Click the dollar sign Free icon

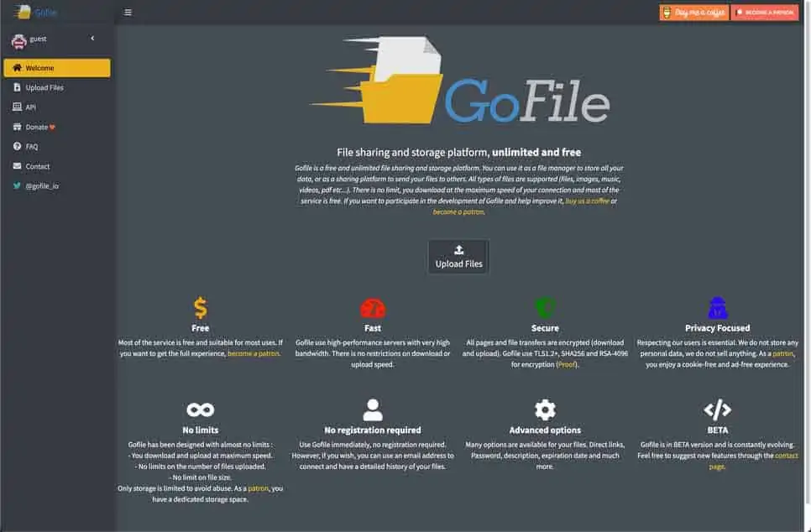200,308
